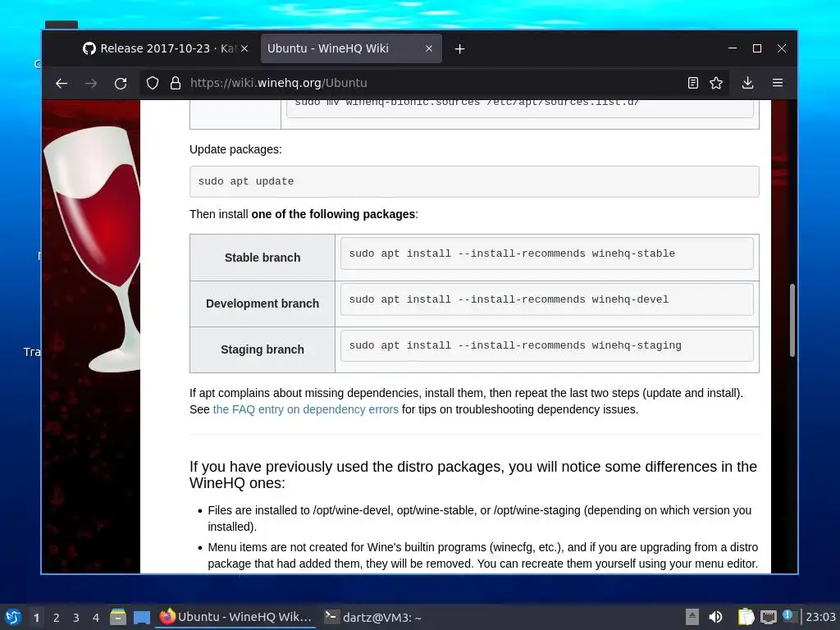This screenshot has height=630, width=840.
Task: Click the Staging branch table cell
Action: (x=262, y=349)
